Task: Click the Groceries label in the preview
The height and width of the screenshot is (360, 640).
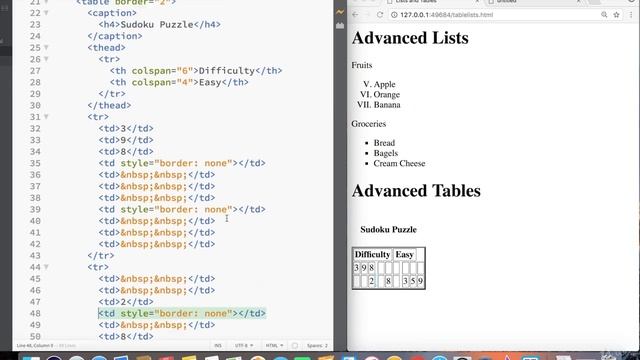Action: (369, 124)
